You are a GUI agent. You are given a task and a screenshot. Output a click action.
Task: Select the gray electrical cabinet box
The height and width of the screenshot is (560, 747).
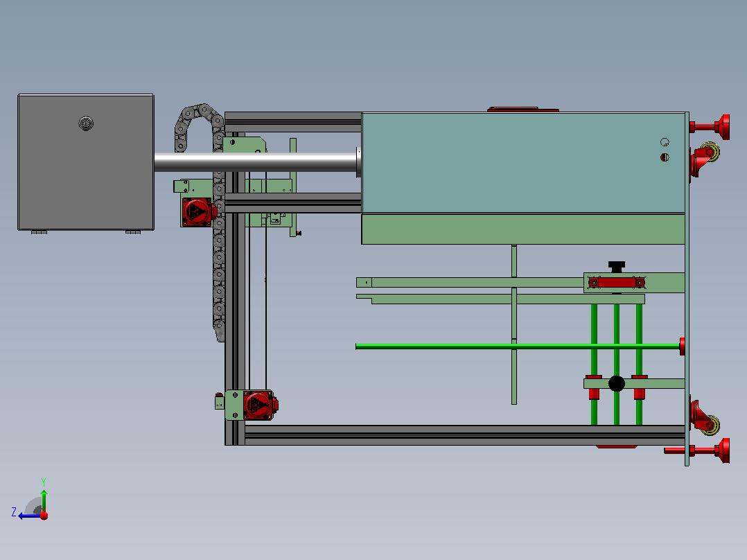pos(86,162)
